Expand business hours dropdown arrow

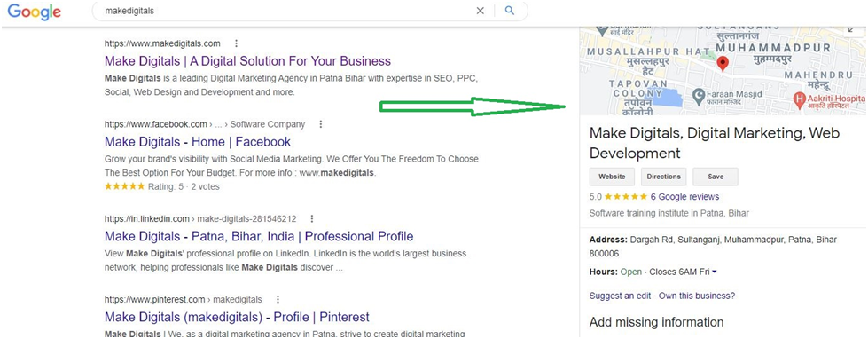tap(714, 272)
